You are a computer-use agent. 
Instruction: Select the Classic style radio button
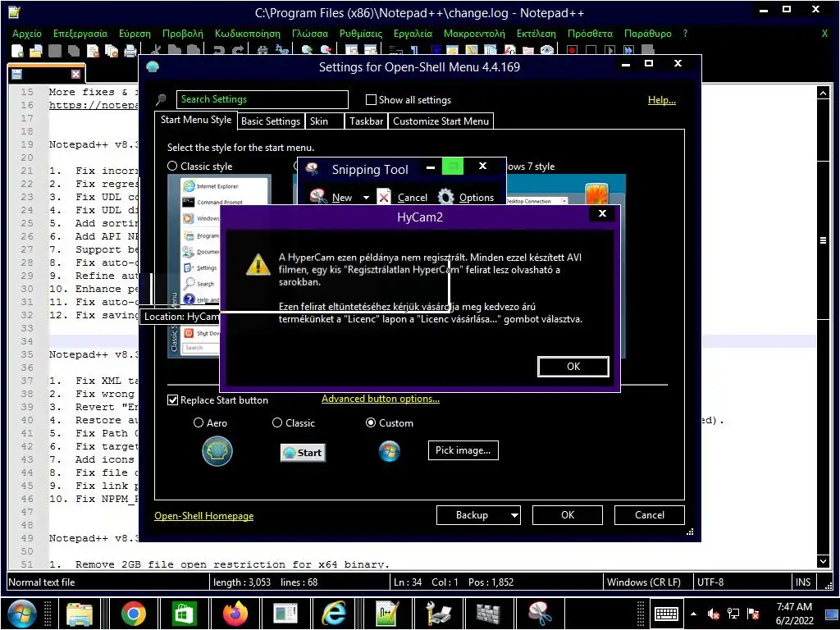point(172,166)
